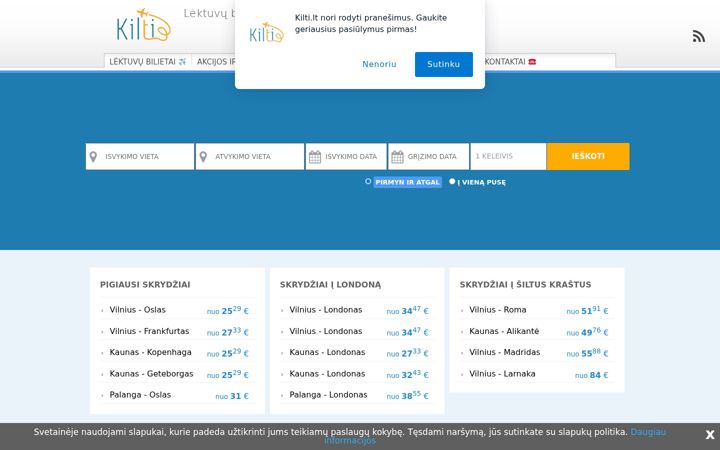Select Į vieną pusę radio option
The height and width of the screenshot is (450, 720).
[452, 181]
